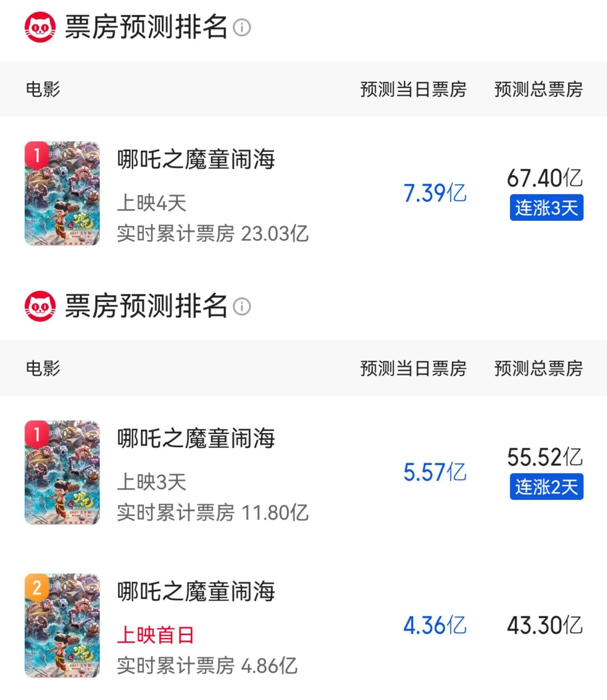Click the red 上映首日 label
Image resolution: width=607 pixels, height=700 pixels.
(156, 635)
